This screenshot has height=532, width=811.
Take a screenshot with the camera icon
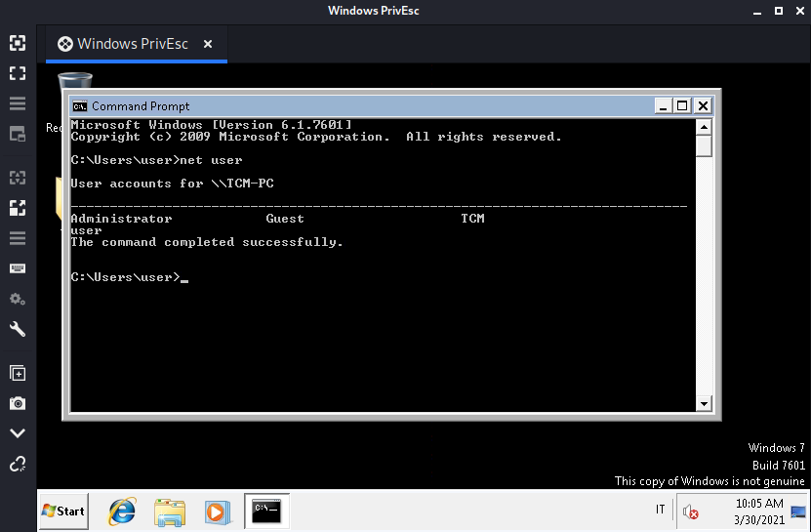[17, 403]
